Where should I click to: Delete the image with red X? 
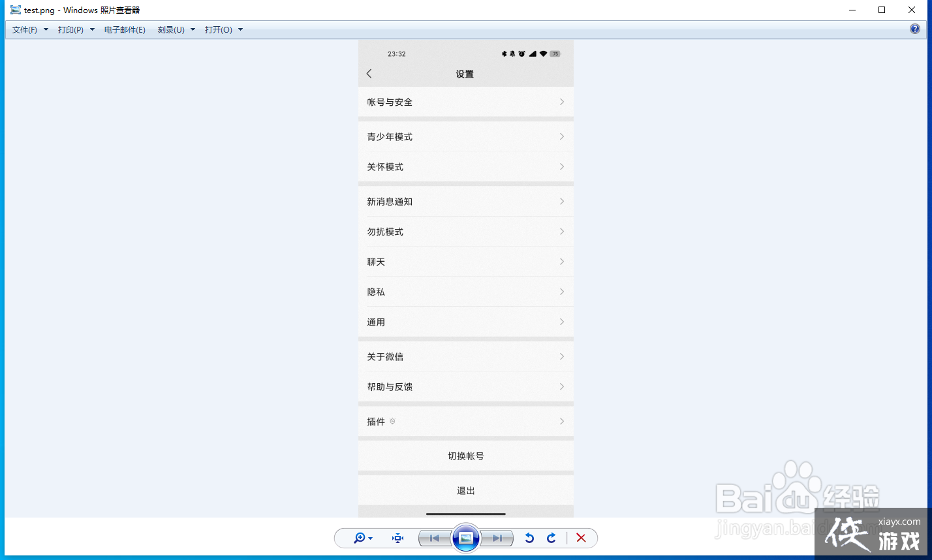point(581,538)
